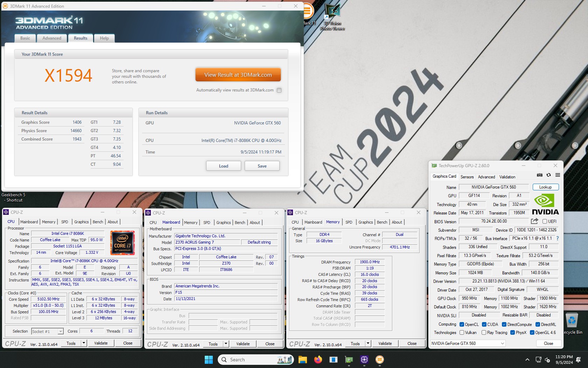Image resolution: width=588 pixels, height=368 pixels.
Task: Click the BIOS Version field in GPU-Z
Action: pyautogui.click(x=493, y=222)
